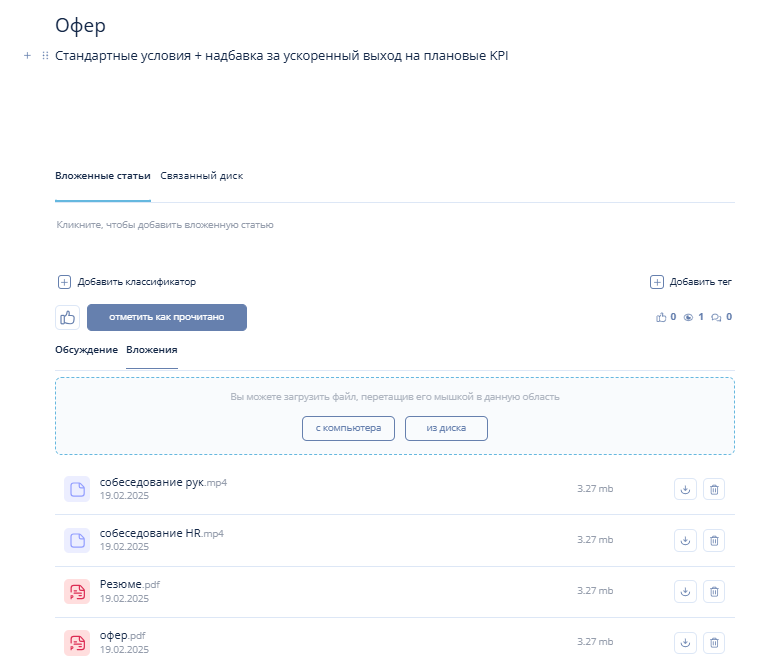Click the 19.02.2025 date under офер.pdf
Image resolution: width=767 pixels, height=667 pixels.
(124, 650)
